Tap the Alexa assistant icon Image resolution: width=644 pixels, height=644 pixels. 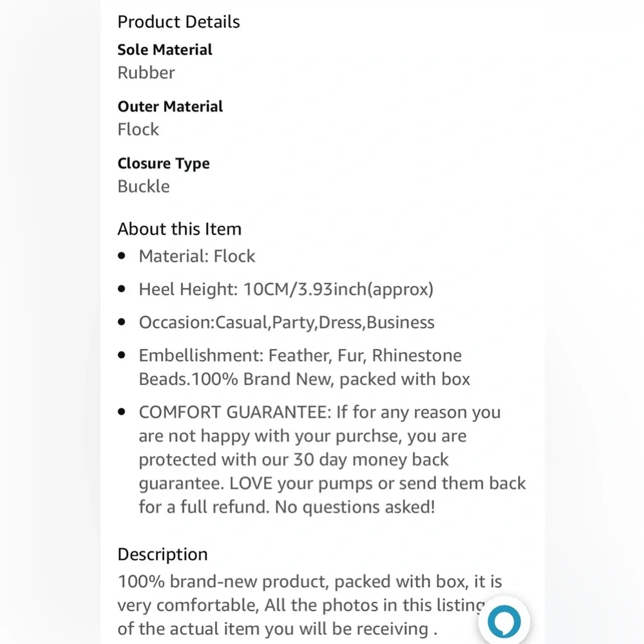coord(504,621)
